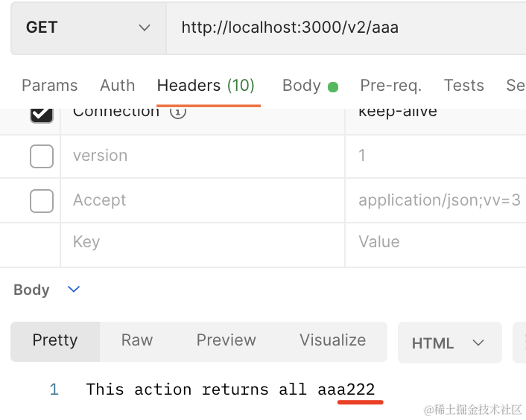Click the green dot on Body tab
The height and width of the screenshot is (420, 526).
pos(333,86)
